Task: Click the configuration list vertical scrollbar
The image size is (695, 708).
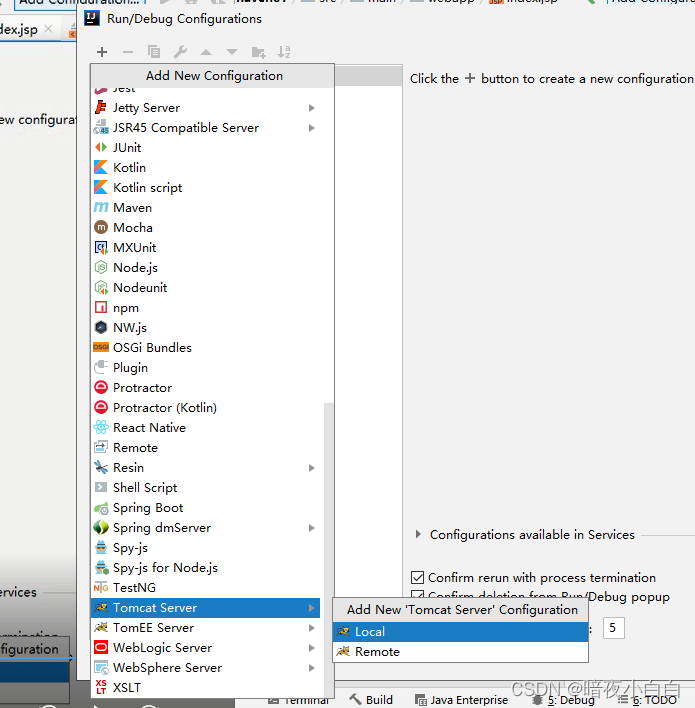Action: (x=329, y=550)
